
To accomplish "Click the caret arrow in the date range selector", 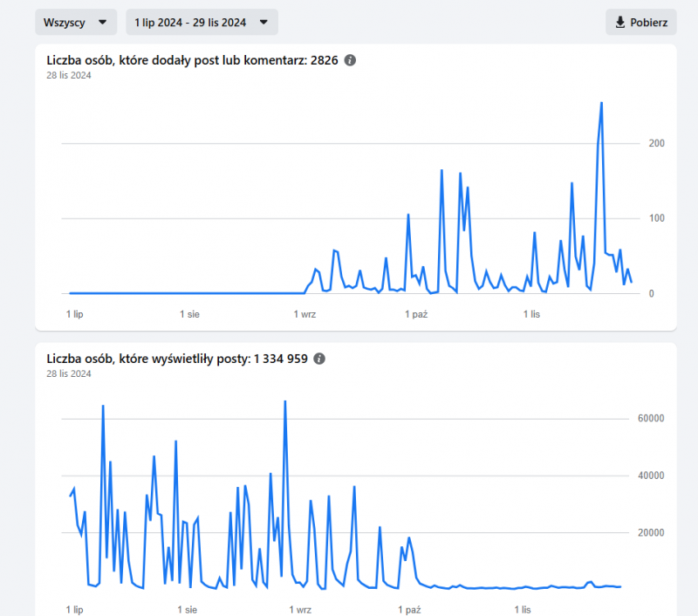I will 263,23.
